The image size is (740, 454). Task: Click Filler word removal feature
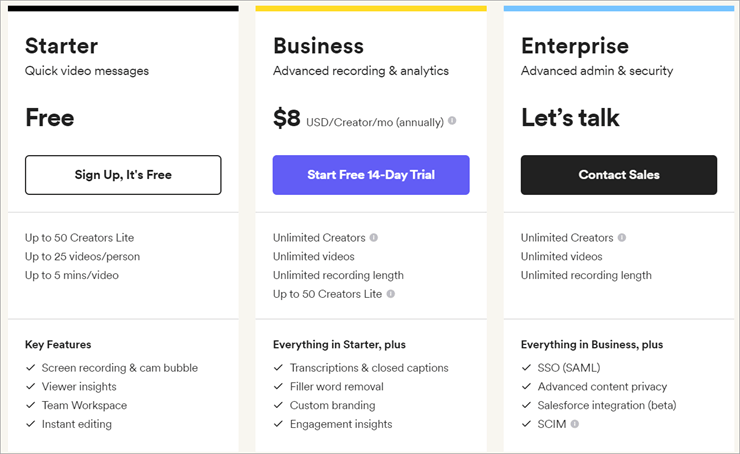pos(336,387)
